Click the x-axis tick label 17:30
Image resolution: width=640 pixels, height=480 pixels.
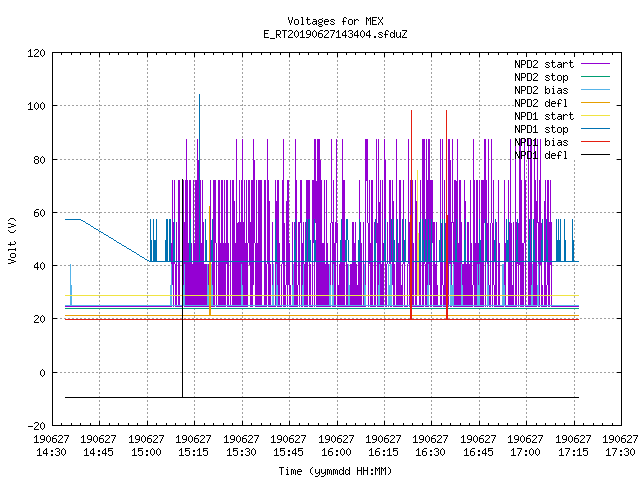pos(620,452)
